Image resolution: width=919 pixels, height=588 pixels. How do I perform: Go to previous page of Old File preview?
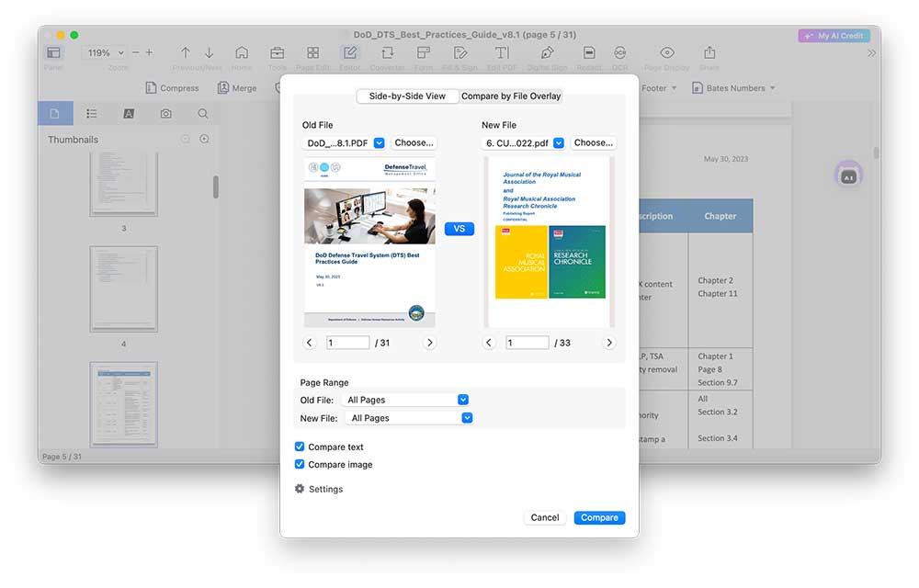point(310,343)
